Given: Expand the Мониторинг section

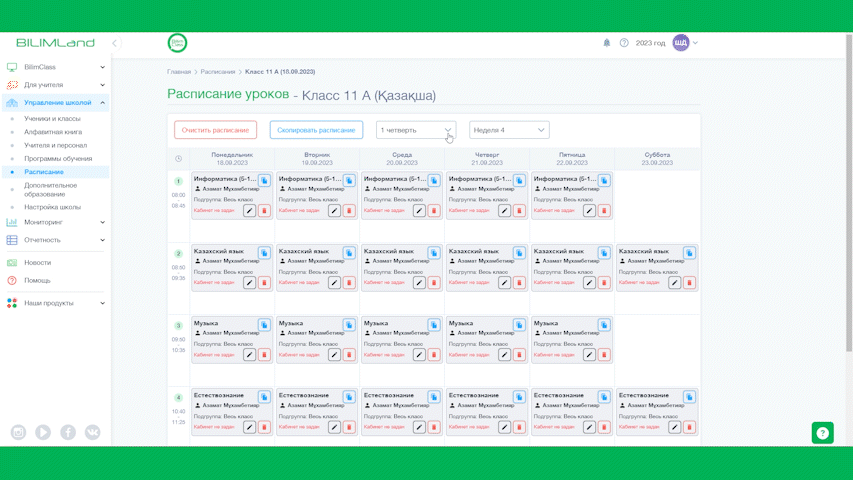Looking at the screenshot, I should [55, 222].
